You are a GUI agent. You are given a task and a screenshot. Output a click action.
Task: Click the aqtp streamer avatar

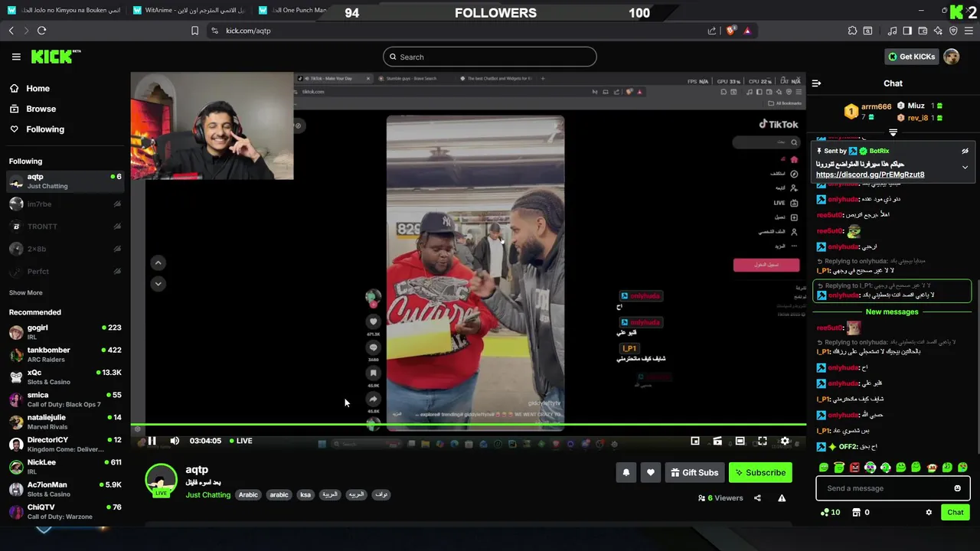point(161,480)
